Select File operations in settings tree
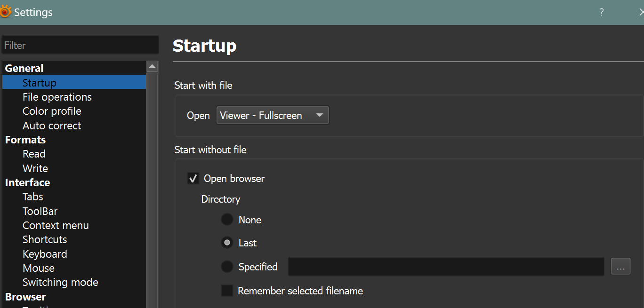This screenshot has width=644, height=308. click(57, 97)
